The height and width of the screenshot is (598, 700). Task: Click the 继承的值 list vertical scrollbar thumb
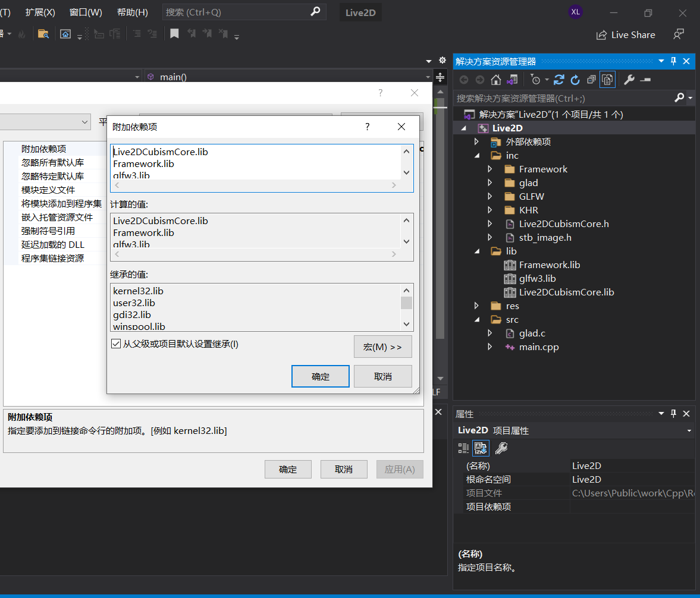[x=407, y=303]
